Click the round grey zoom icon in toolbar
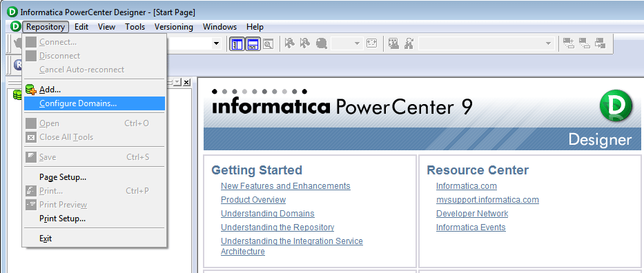The height and width of the screenshot is (273, 644). click(x=321, y=43)
